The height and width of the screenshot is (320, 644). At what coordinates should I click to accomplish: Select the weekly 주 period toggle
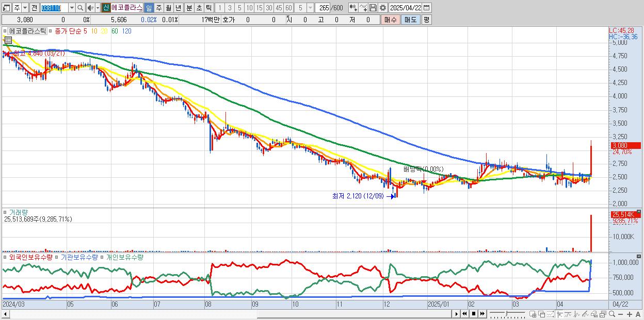pyautogui.click(x=158, y=8)
